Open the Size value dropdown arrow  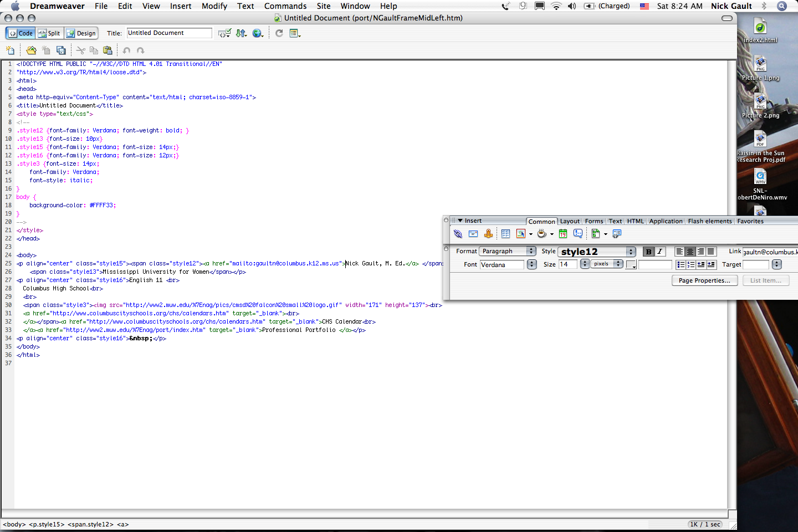(x=585, y=264)
